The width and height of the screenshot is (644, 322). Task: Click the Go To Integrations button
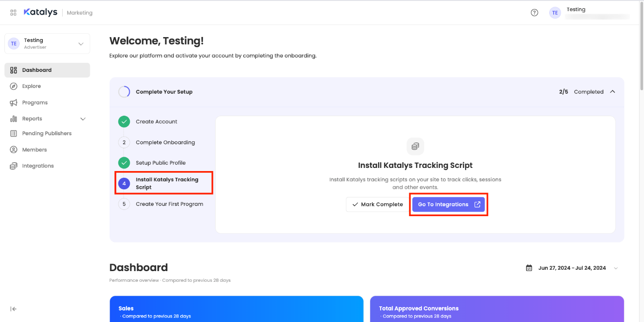click(x=449, y=205)
